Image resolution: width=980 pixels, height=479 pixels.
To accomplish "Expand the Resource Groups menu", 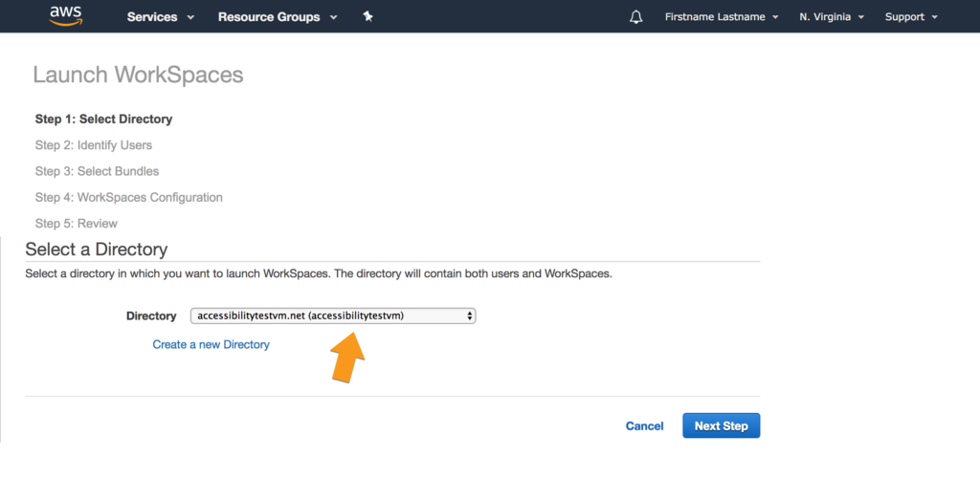I will pyautogui.click(x=278, y=17).
